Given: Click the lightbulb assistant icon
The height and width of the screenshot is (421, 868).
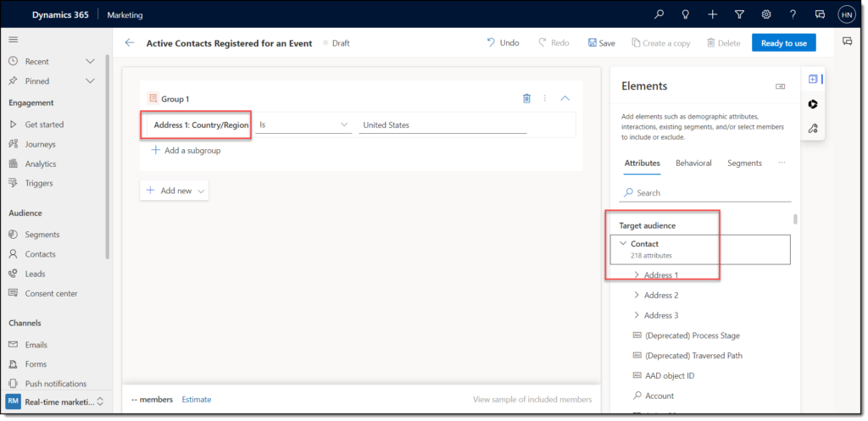Looking at the screenshot, I should (685, 15).
